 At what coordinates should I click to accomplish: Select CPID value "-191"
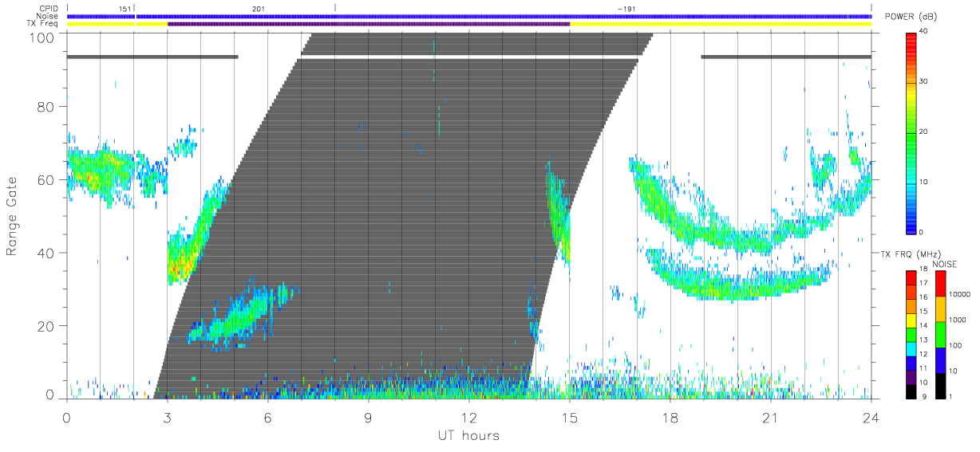click(626, 9)
